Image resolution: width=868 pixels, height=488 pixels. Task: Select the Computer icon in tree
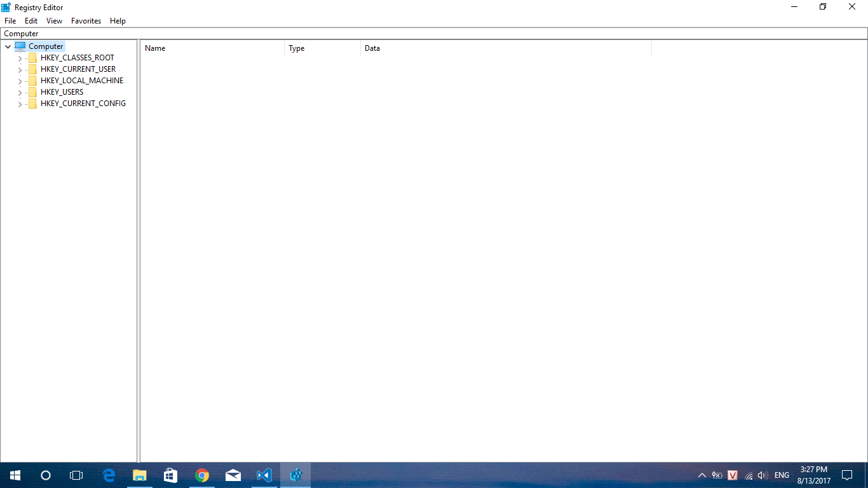click(x=20, y=46)
